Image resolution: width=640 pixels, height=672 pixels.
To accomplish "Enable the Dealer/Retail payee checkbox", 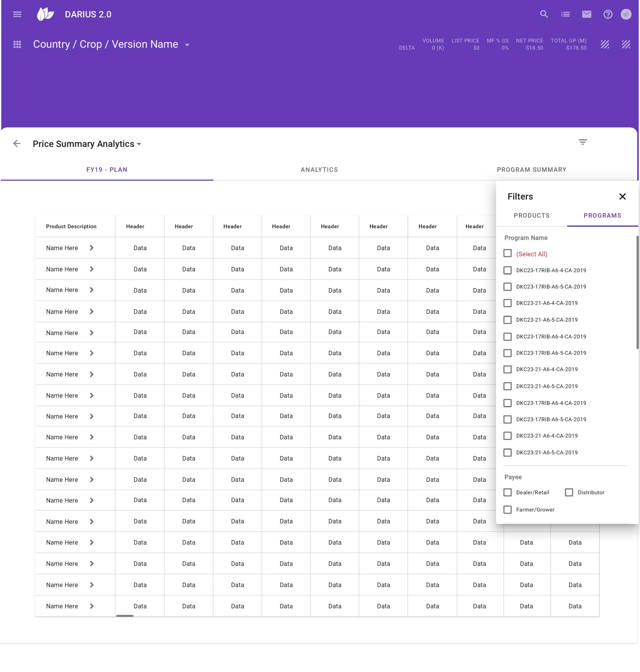I will click(507, 492).
